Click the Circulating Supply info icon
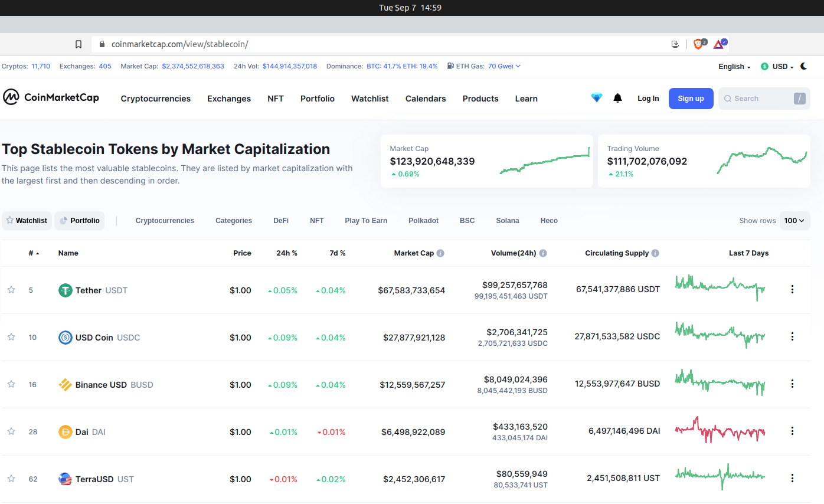 point(655,253)
